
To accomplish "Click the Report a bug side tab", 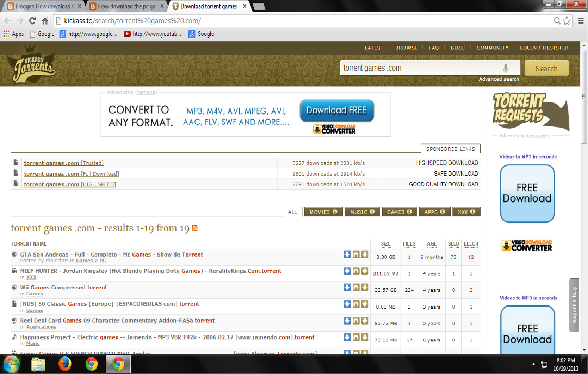I will tap(574, 305).
